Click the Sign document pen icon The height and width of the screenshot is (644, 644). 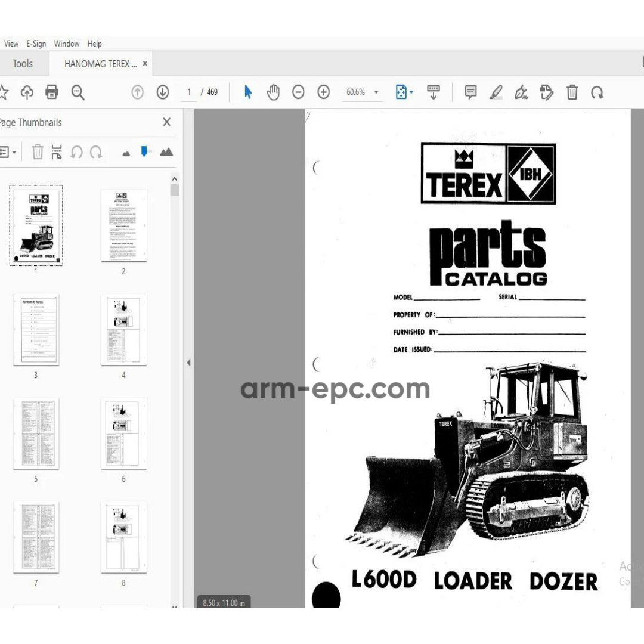[521, 92]
